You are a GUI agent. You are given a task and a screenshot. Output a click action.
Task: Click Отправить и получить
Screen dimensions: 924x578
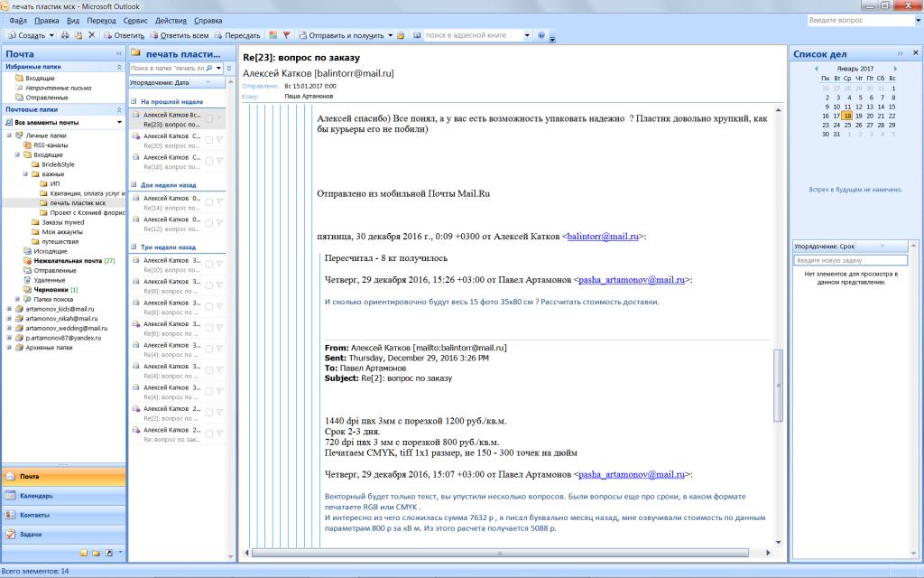coord(341,35)
